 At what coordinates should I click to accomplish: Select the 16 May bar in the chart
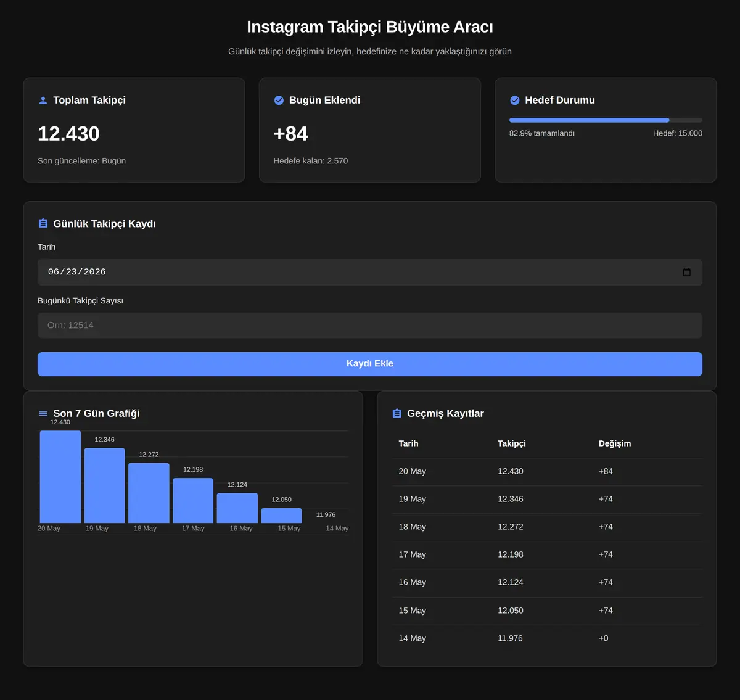pos(237,508)
